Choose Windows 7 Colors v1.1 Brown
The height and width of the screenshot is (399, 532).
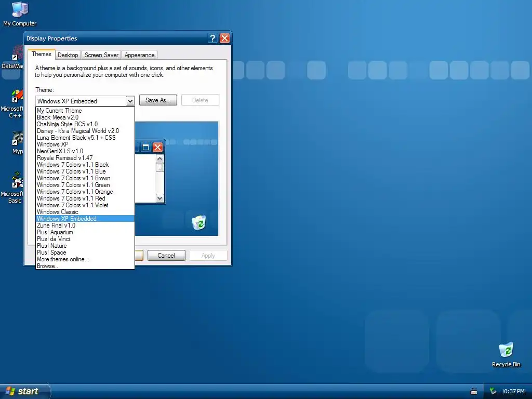[85, 178]
